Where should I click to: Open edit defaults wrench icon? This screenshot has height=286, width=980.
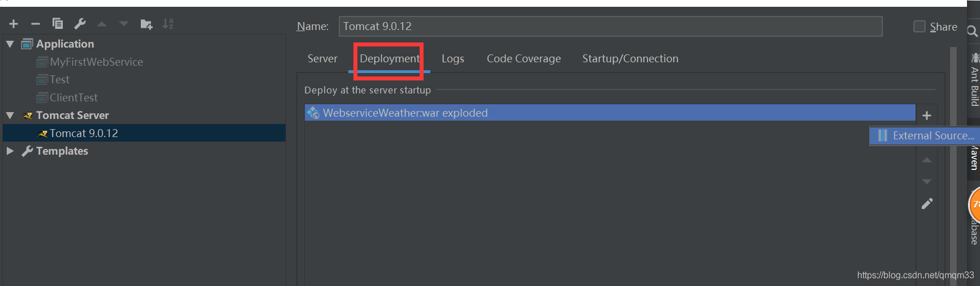(x=80, y=23)
